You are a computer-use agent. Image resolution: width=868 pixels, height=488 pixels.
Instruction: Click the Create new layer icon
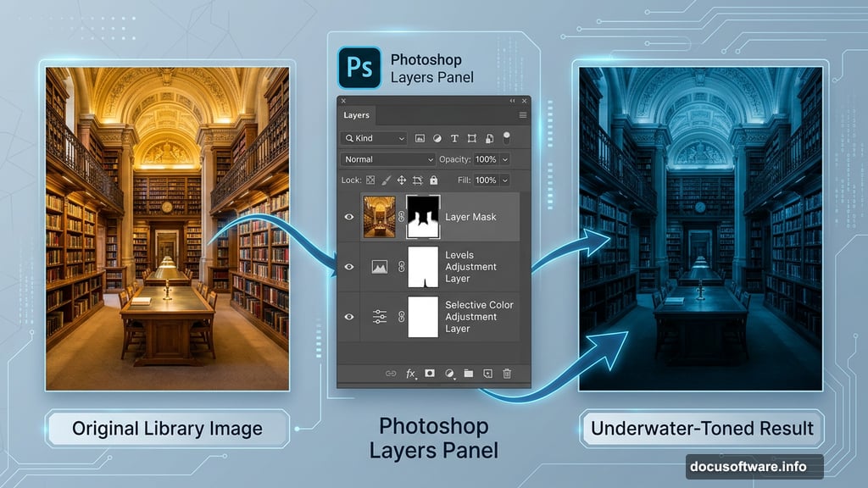click(x=487, y=374)
